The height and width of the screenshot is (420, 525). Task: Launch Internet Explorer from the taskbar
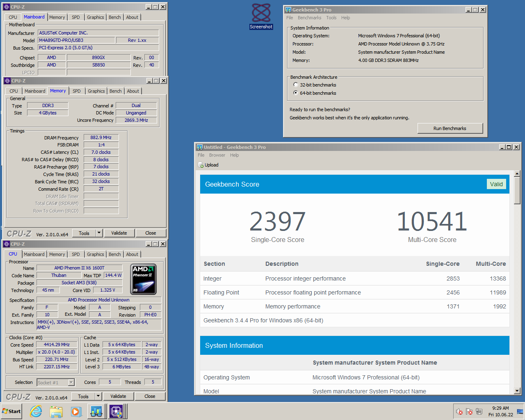click(x=36, y=411)
